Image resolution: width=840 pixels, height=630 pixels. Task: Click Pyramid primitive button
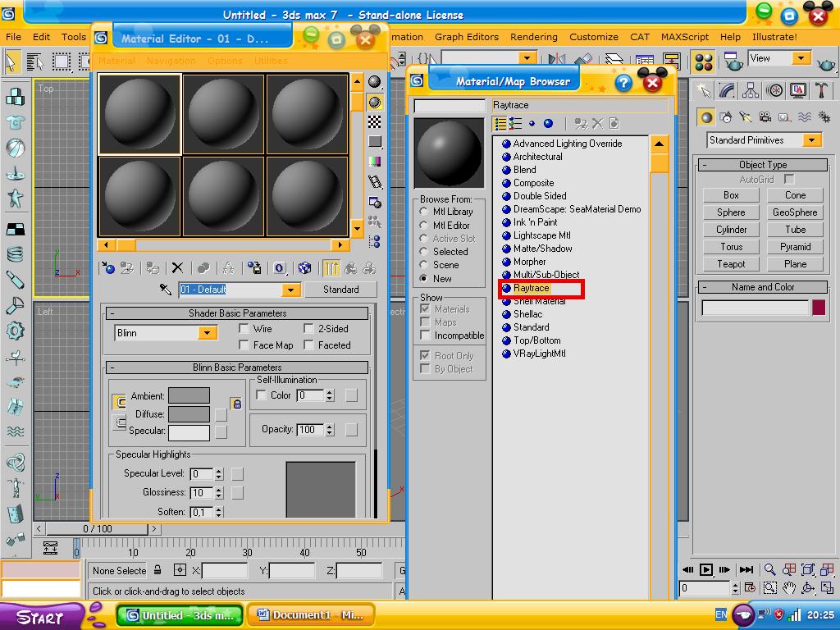pyautogui.click(x=795, y=247)
